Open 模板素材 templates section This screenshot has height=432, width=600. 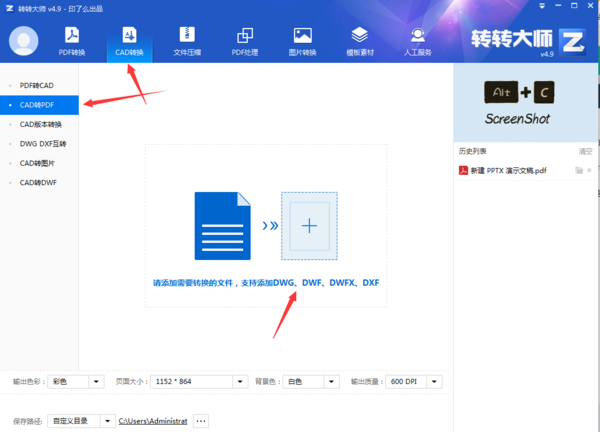pyautogui.click(x=360, y=41)
